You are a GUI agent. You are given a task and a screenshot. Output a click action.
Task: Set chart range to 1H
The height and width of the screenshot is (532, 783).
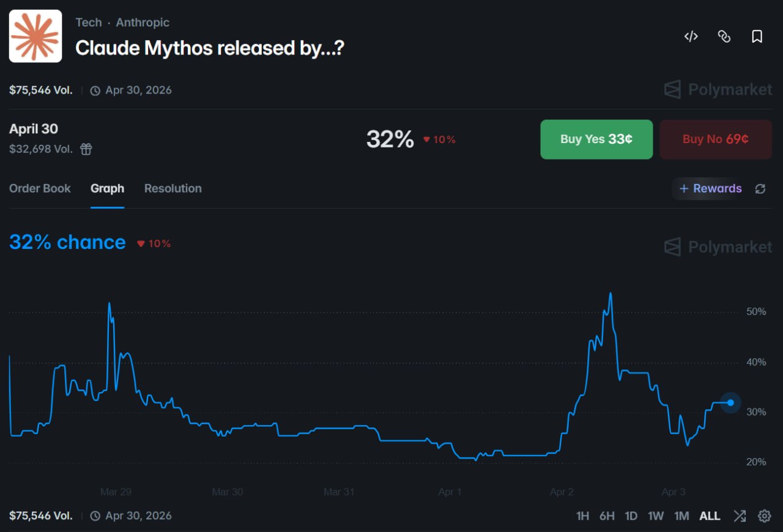pos(582,516)
